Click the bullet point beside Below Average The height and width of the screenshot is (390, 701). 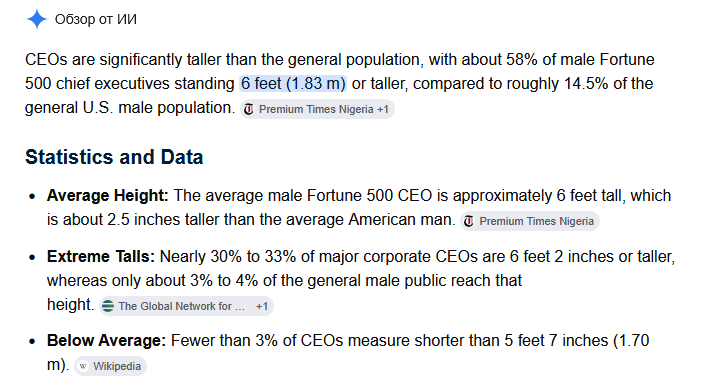(x=32, y=341)
